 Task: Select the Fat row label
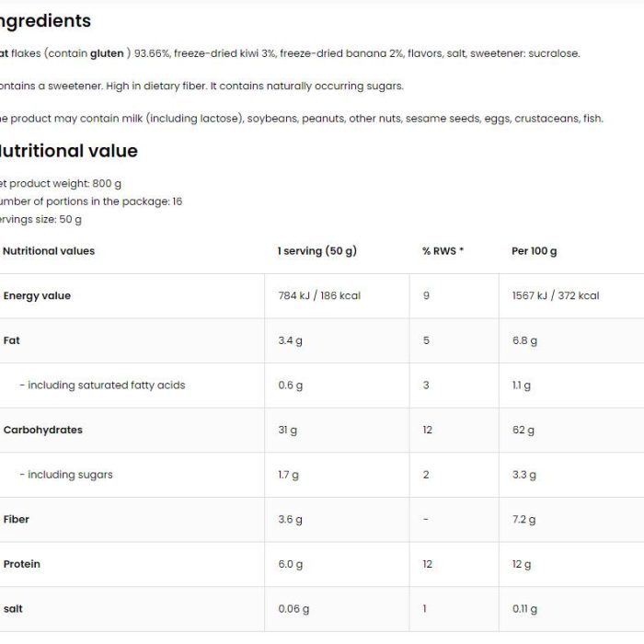click(11, 340)
